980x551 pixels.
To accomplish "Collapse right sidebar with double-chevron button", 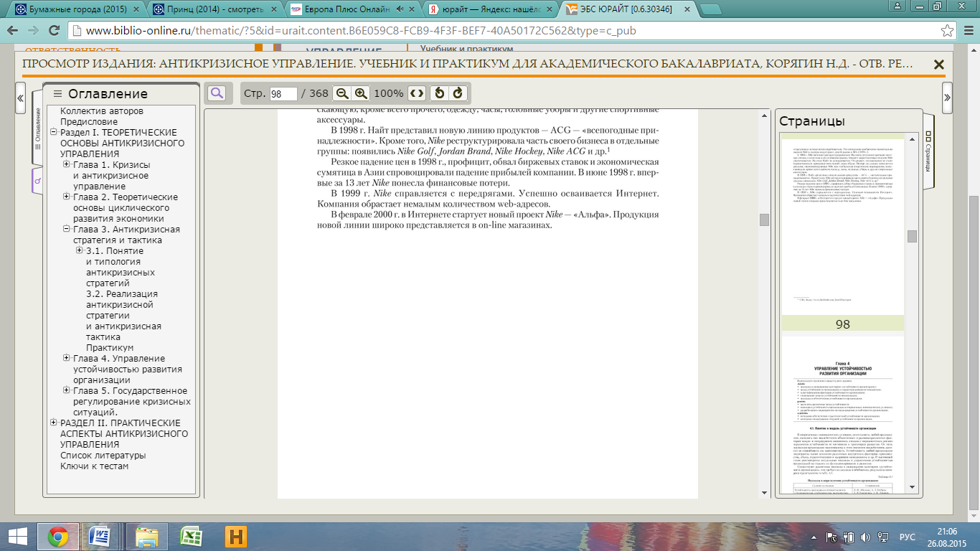I will [x=948, y=98].
